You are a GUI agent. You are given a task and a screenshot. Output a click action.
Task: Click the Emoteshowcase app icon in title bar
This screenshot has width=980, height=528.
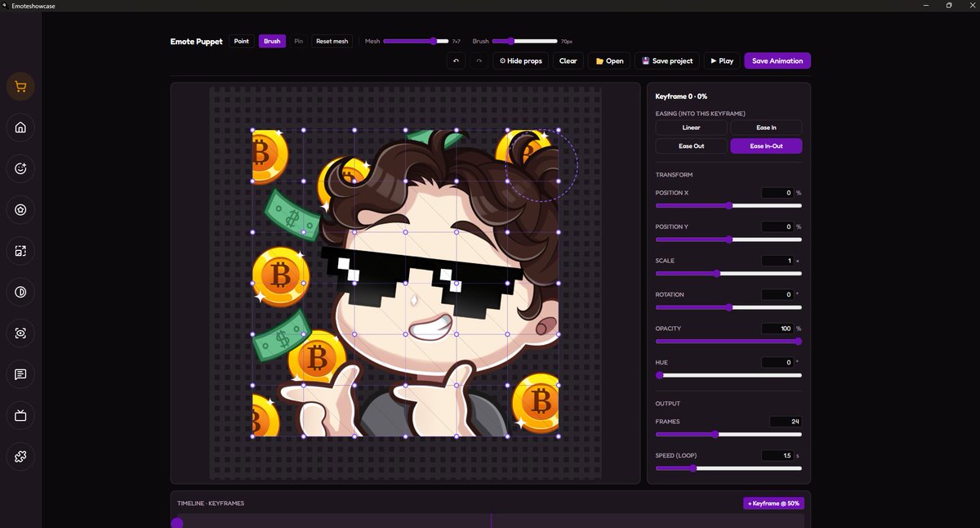click(x=6, y=5)
